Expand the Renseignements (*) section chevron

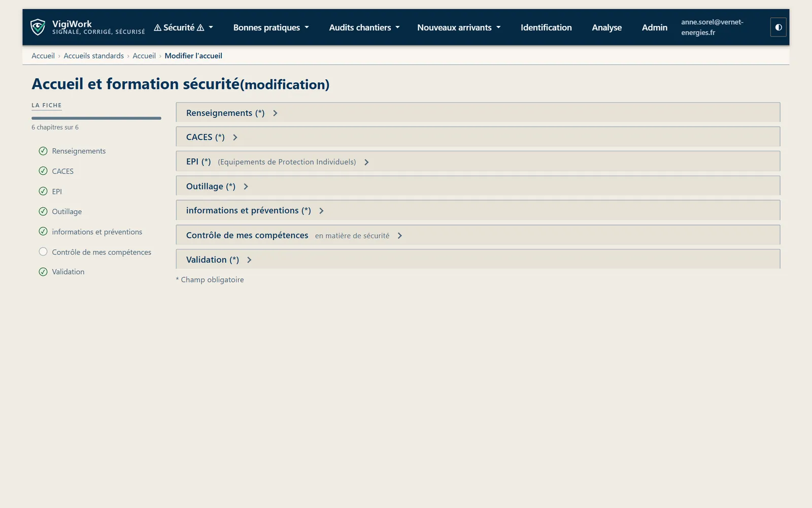[275, 113]
